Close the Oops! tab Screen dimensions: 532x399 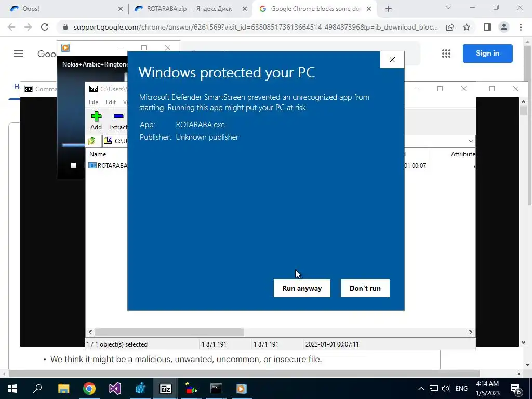(120, 9)
